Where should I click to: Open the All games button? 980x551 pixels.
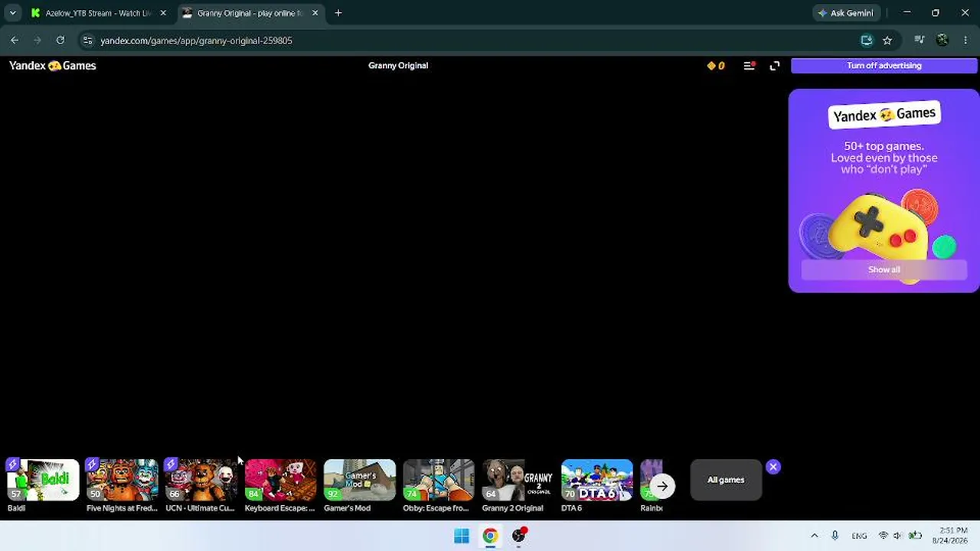(x=726, y=480)
